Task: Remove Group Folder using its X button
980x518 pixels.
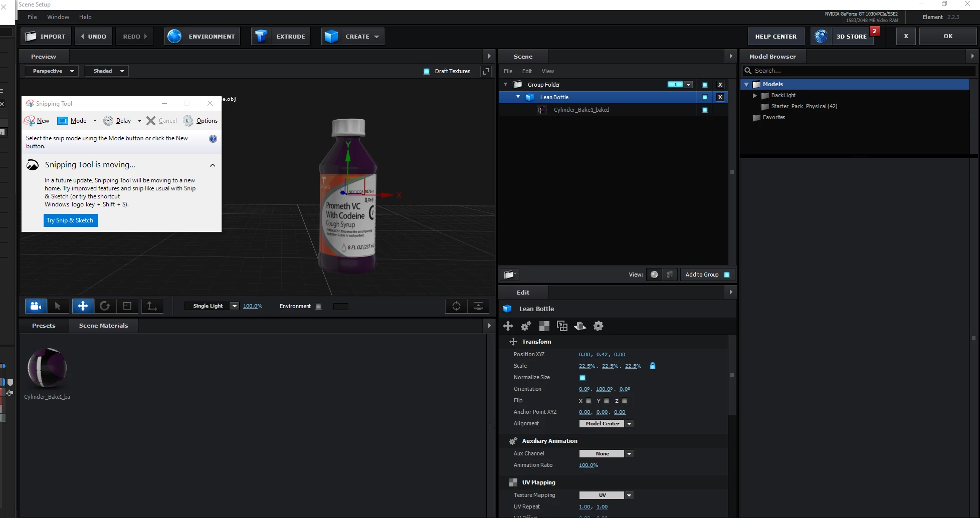Action: click(x=720, y=85)
